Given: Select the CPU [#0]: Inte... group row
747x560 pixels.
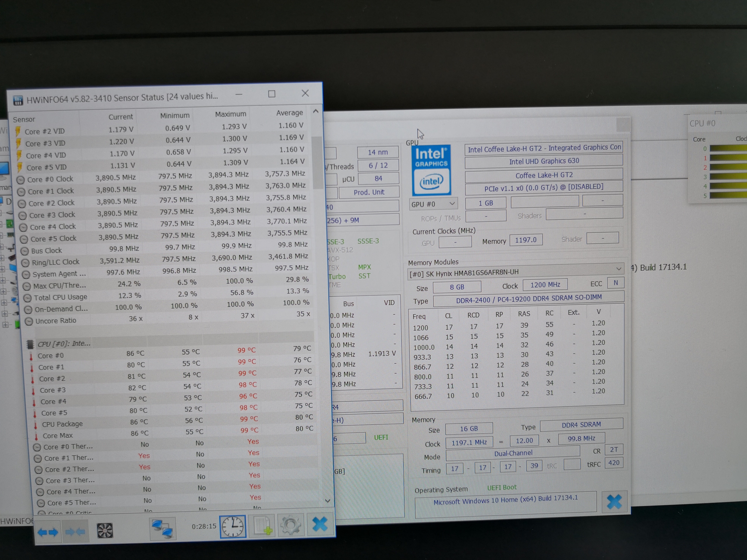Looking at the screenshot, I should tap(64, 344).
